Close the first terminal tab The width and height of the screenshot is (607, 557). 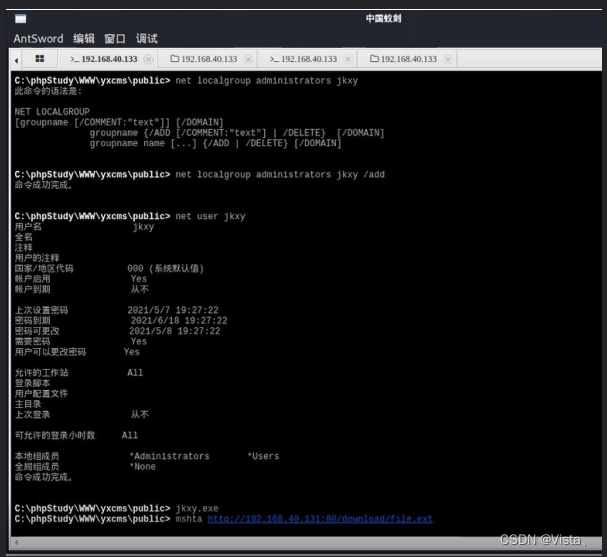(x=148, y=59)
